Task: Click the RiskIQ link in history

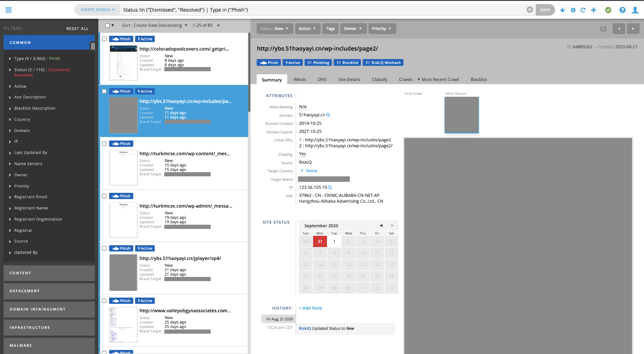Action: tap(305, 329)
